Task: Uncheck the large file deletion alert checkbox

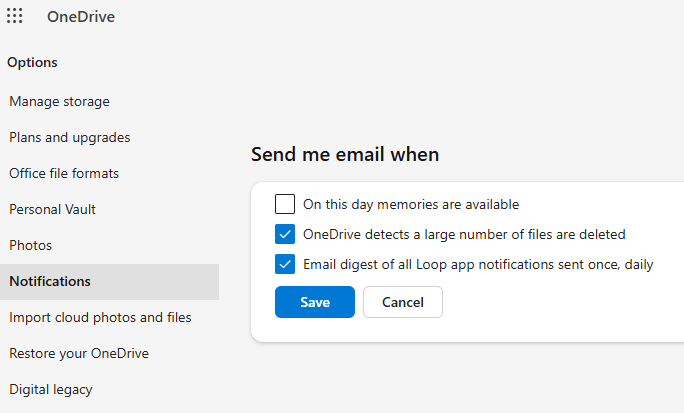Action: coord(285,234)
